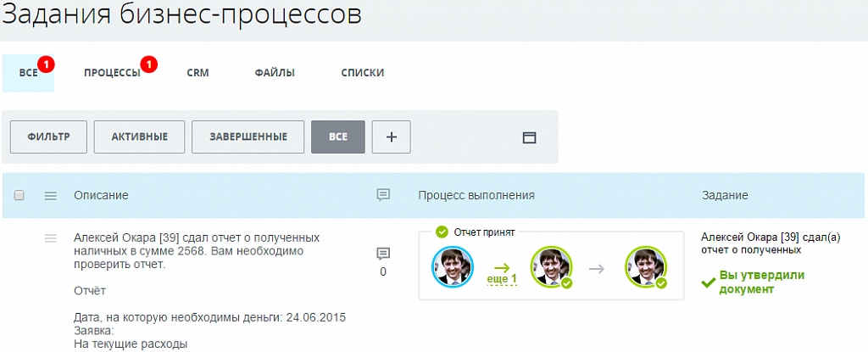Expand the 'еще 1' hidden participants link
The height and width of the screenshot is (352, 868).
click(501, 279)
